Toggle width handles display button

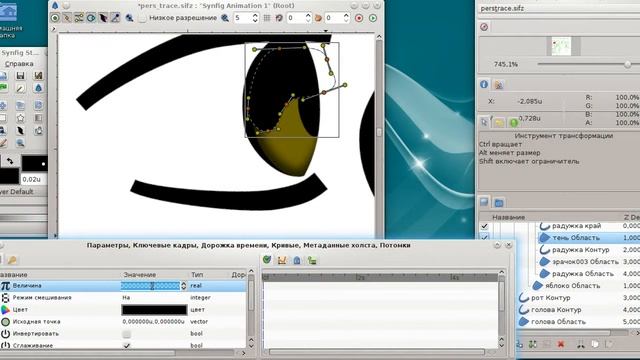click(103, 18)
